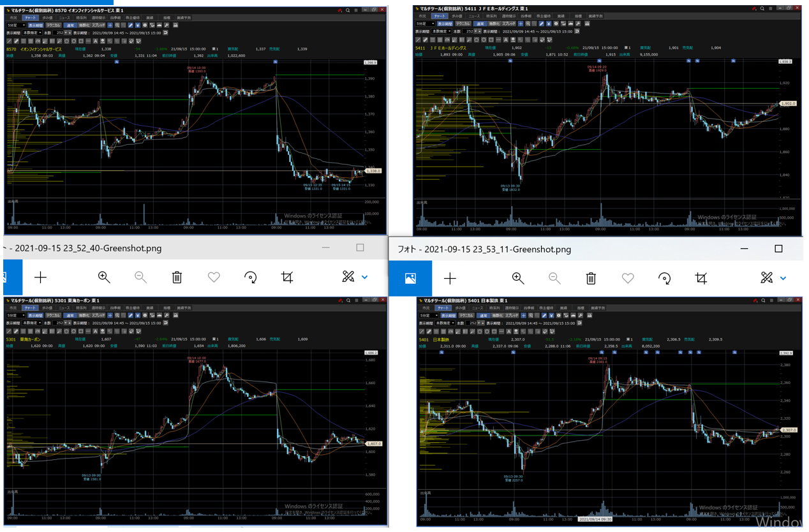Image resolution: width=809 pixels, height=532 pixels.
Task: Open 5分足 interval dropdown in 8570 window
Action: [x=16, y=26]
